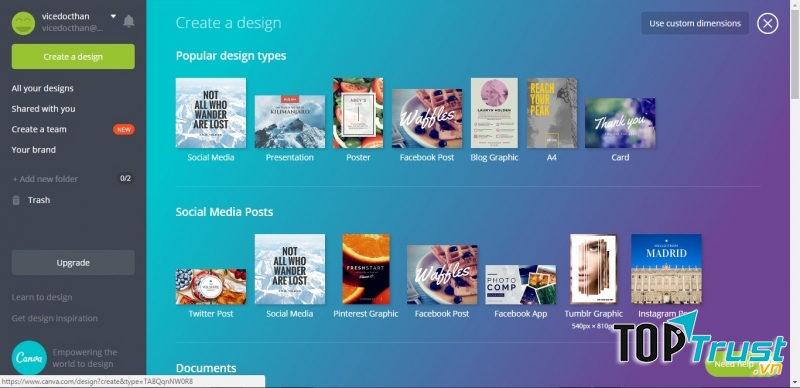Screen dimensions: 800x388
Task: Choose the Twitter Post thumbnail
Action: click(x=211, y=286)
